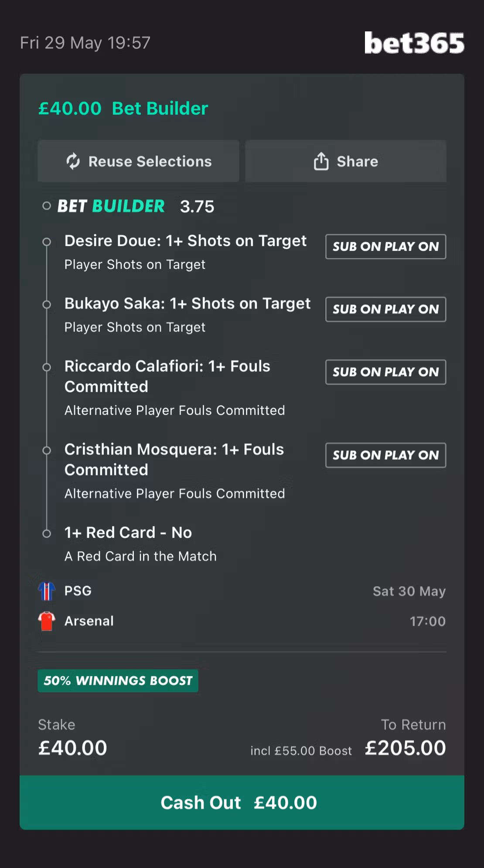The image size is (484, 868).
Task: Click the Bet Builder circle marker icon
Action: pos(47,206)
